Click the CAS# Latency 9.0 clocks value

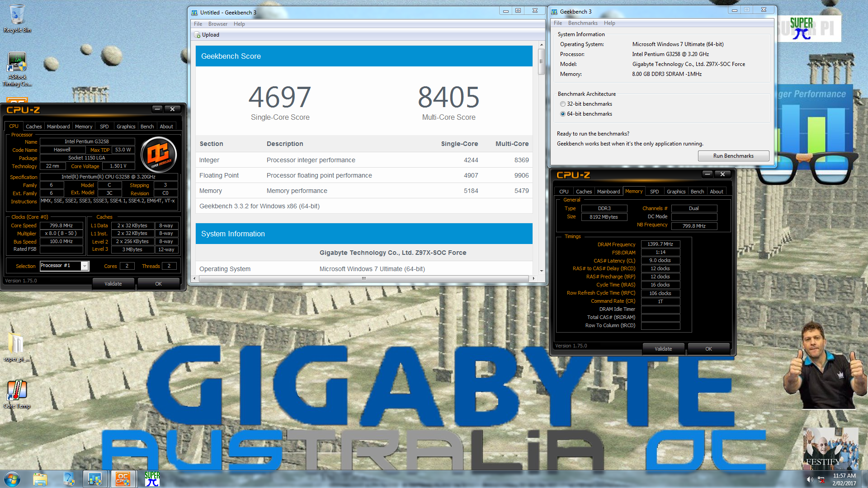660,260
